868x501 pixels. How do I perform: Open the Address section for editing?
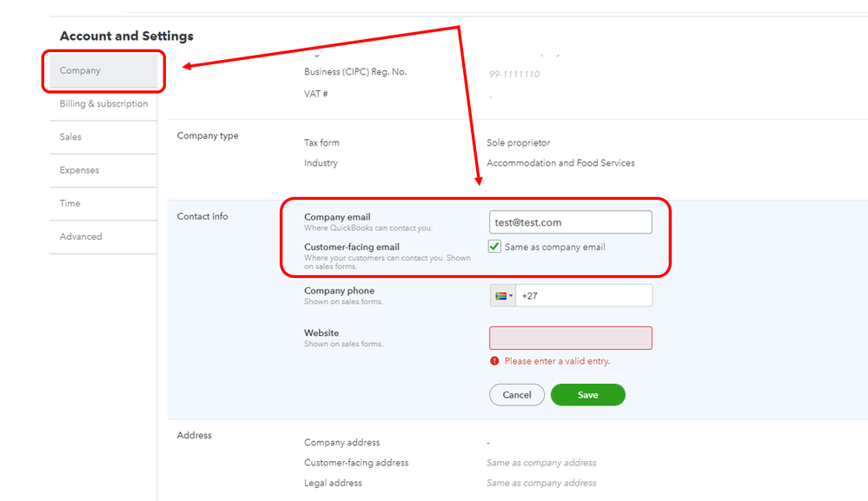pos(195,435)
